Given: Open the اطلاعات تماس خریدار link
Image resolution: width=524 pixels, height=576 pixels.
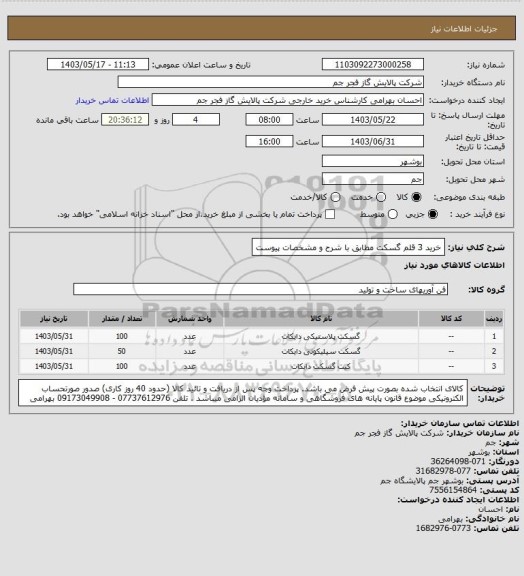Looking at the screenshot, I should point(112,100).
